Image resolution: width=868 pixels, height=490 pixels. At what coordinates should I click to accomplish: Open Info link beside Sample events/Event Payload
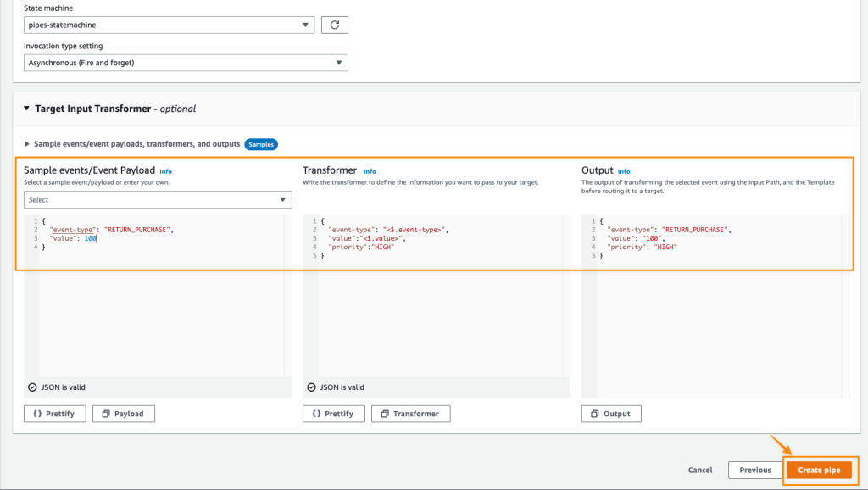165,171
